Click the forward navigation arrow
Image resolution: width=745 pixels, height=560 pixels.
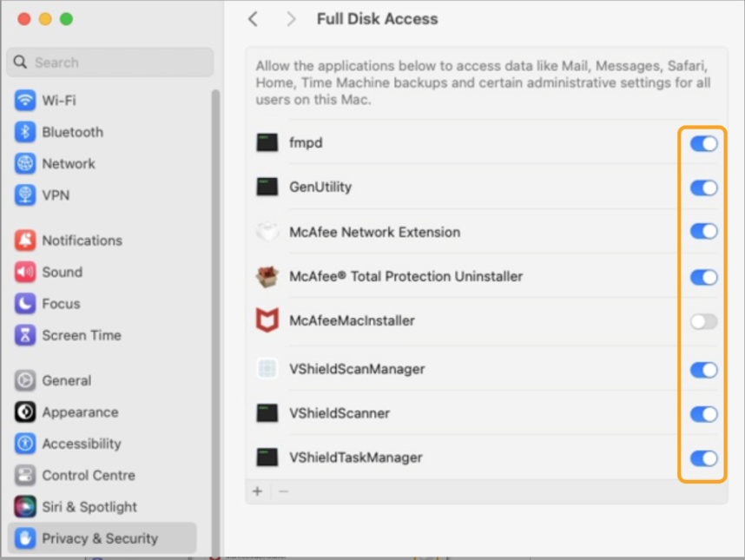(290, 18)
